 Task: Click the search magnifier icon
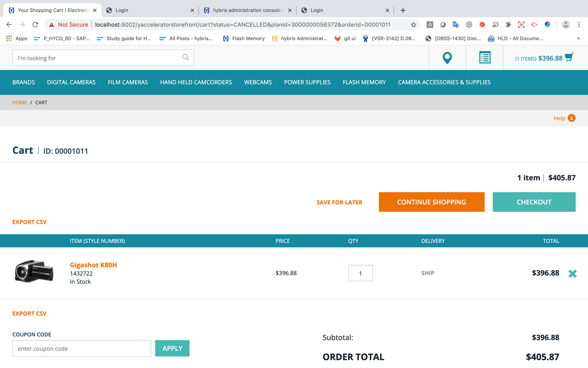[x=185, y=58]
